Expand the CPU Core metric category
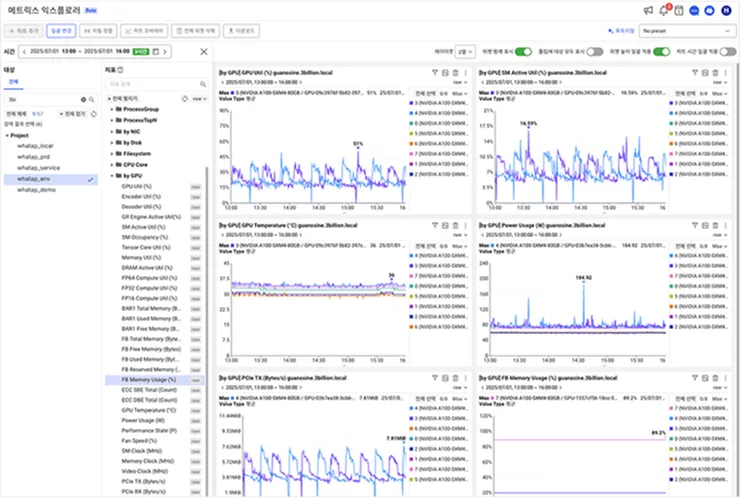Image resolution: width=740 pixels, height=498 pixels. coord(112,165)
